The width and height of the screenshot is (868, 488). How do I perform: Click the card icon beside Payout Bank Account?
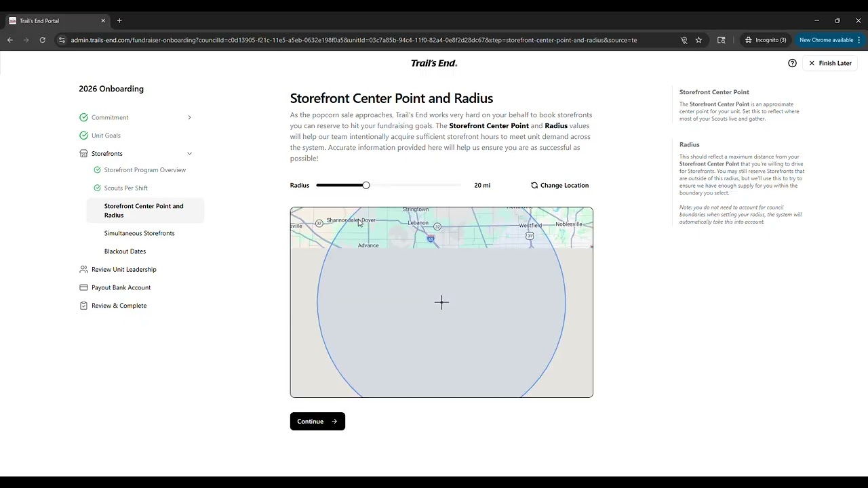83,287
